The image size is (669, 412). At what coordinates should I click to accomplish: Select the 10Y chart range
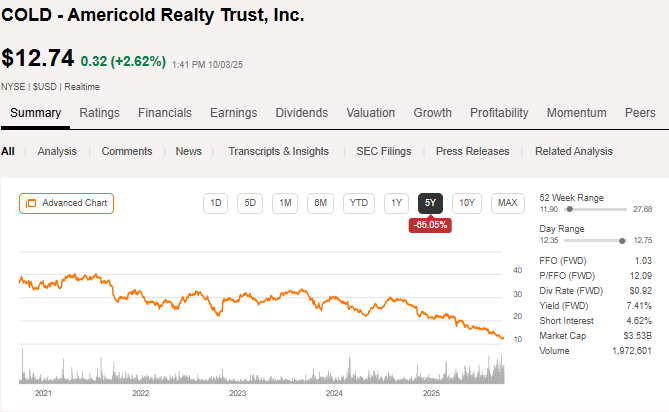pyautogui.click(x=466, y=204)
